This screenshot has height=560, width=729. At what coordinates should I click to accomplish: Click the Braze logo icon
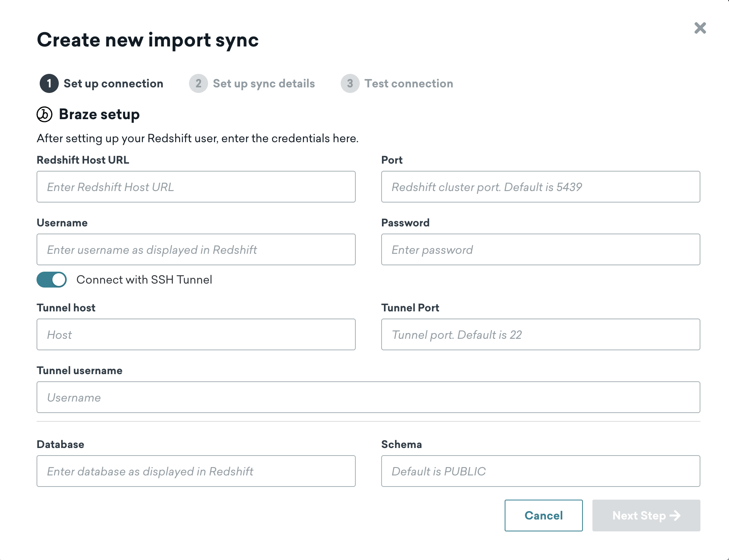pyautogui.click(x=44, y=114)
